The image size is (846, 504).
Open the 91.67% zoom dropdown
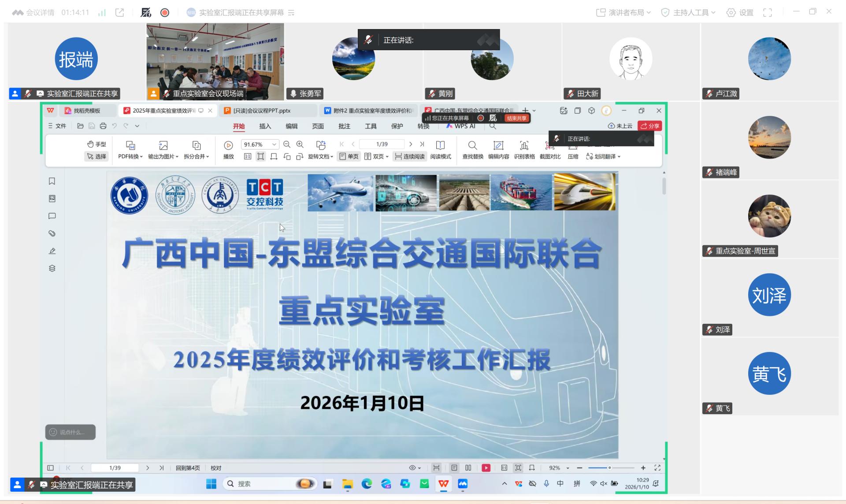pyautogui.click(x=274, y=145)
